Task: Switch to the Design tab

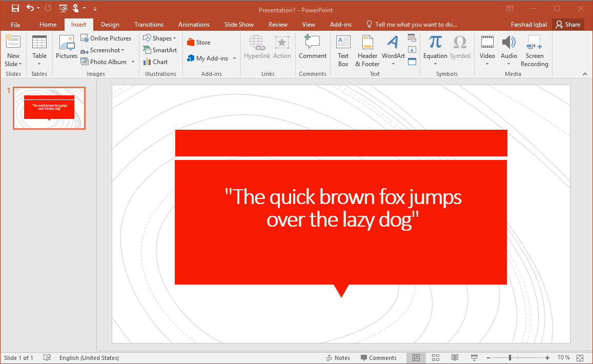Action: [x=110, y=25]
